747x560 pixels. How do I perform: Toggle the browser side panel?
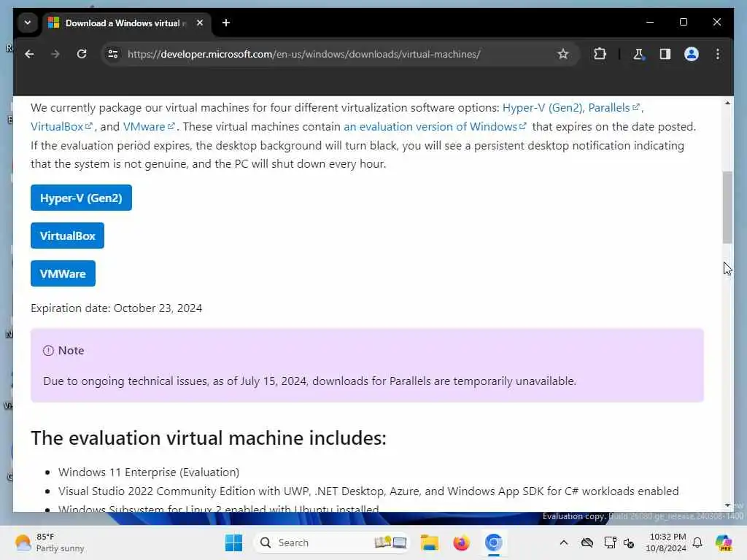pos(665,54)
